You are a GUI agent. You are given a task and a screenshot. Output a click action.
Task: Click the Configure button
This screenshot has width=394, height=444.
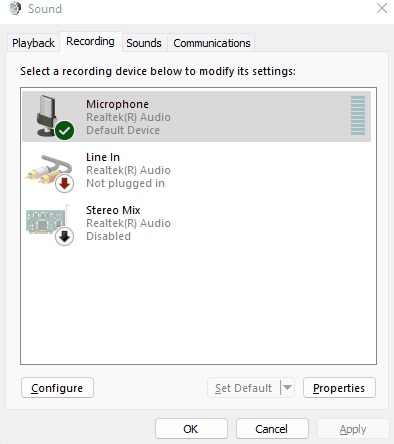[57, 388]
